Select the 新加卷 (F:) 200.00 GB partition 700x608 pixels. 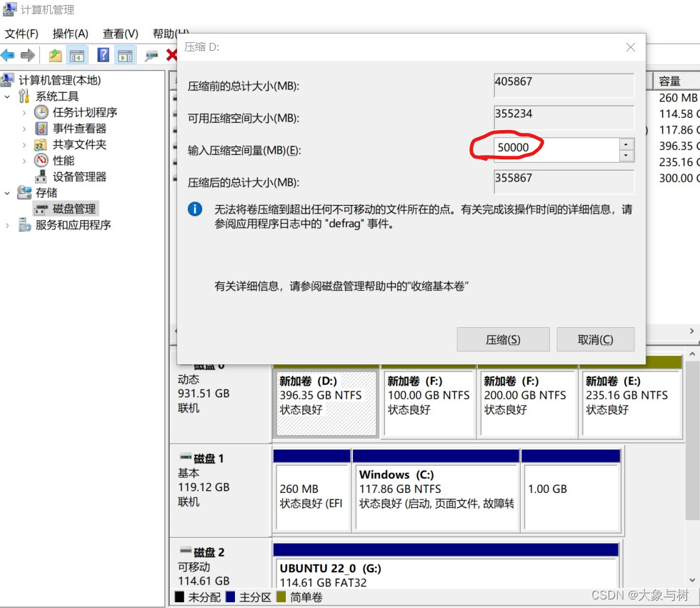[x=527, y=403]
